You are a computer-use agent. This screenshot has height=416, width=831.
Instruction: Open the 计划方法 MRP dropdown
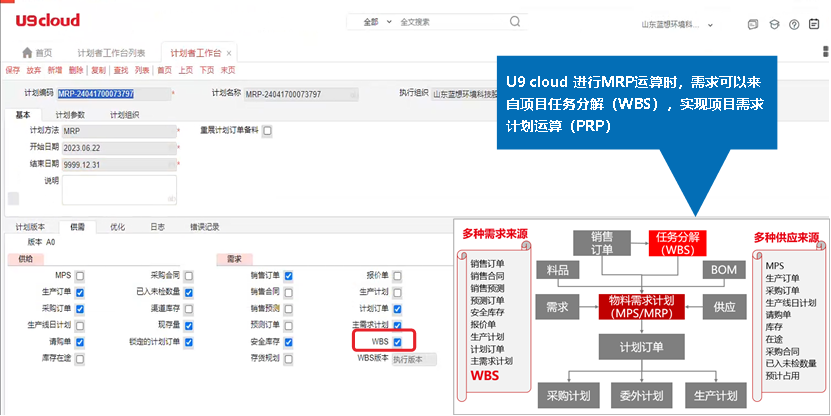click(x=119, y=131)
